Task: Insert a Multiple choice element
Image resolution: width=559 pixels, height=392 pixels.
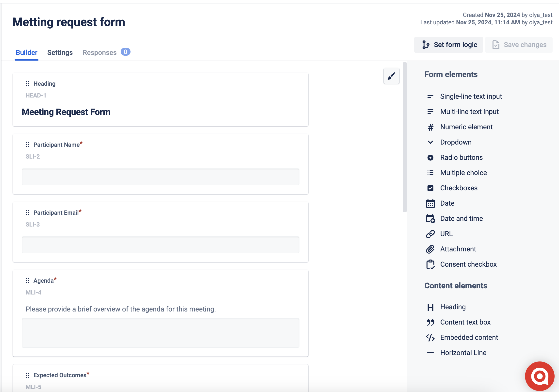Action: [x=463, y=173]
